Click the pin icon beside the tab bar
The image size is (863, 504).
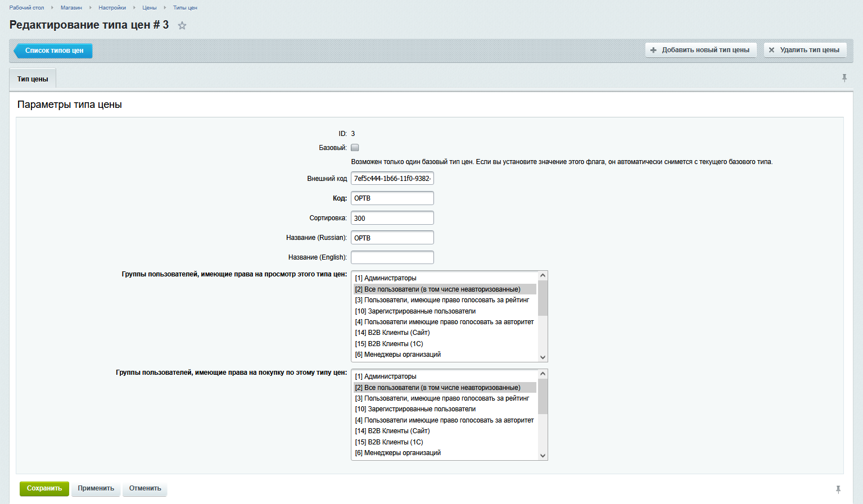click(844, 78)
